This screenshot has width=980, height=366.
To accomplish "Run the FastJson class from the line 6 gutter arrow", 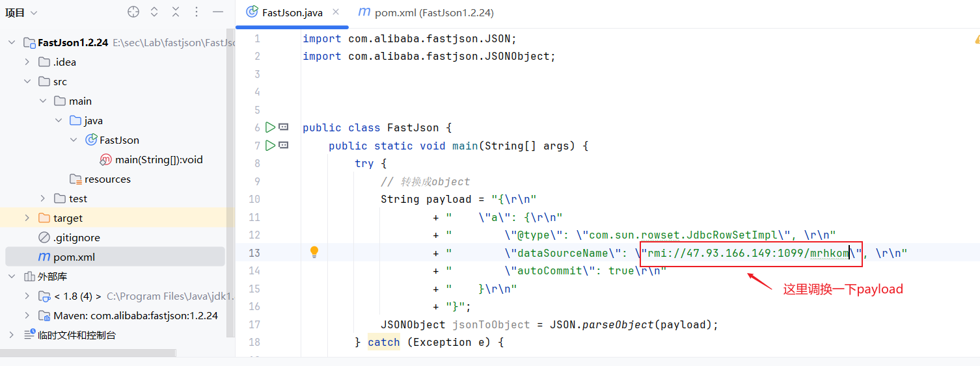I will click(270, 127).
